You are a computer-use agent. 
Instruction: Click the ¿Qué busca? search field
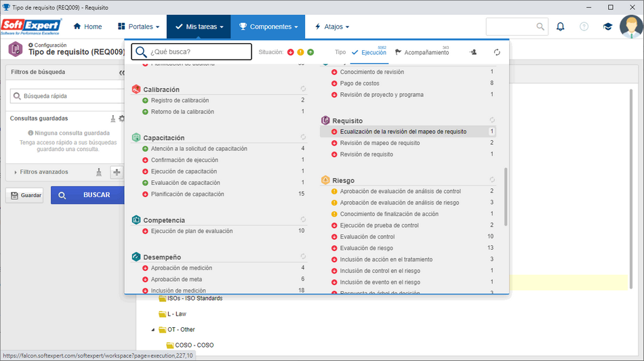coord(191,51)
